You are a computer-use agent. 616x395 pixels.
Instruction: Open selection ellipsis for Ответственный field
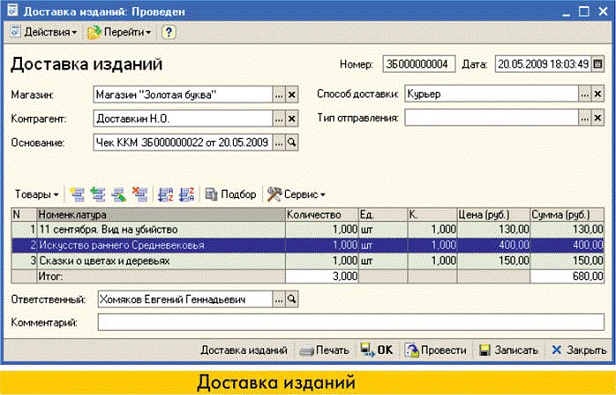(279, 299)
